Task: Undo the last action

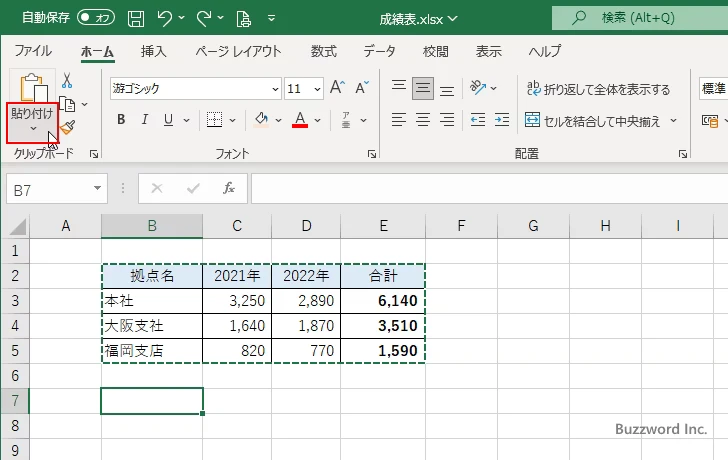Action: click(x=164, y=19)
